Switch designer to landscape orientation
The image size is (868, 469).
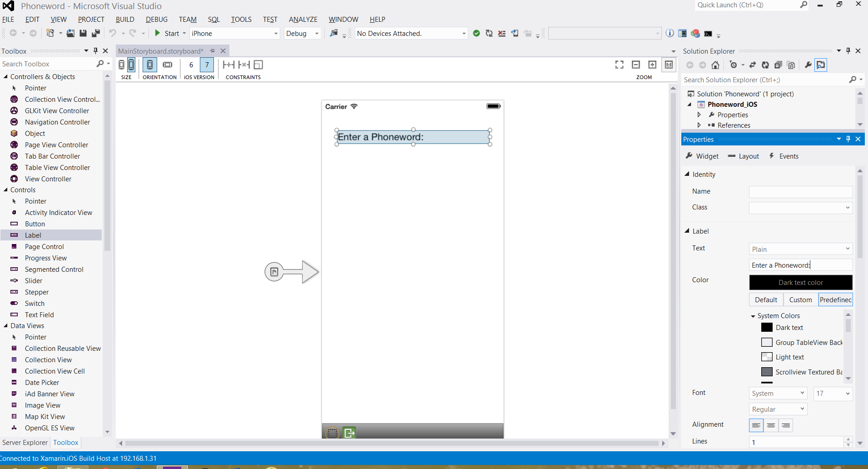coord(168,65)
